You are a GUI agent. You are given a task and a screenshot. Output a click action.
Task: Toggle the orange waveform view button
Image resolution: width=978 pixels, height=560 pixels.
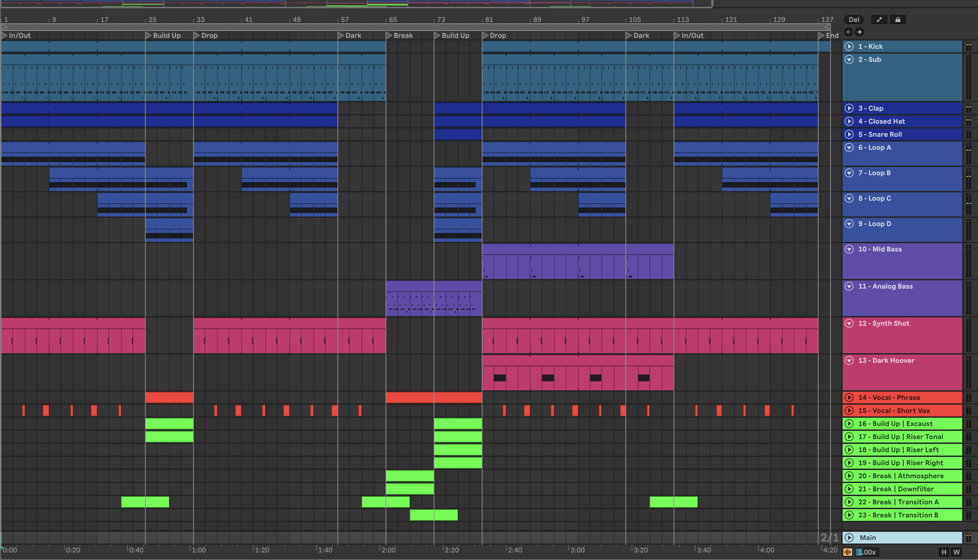pyautogui.click(x=848, y=552)
